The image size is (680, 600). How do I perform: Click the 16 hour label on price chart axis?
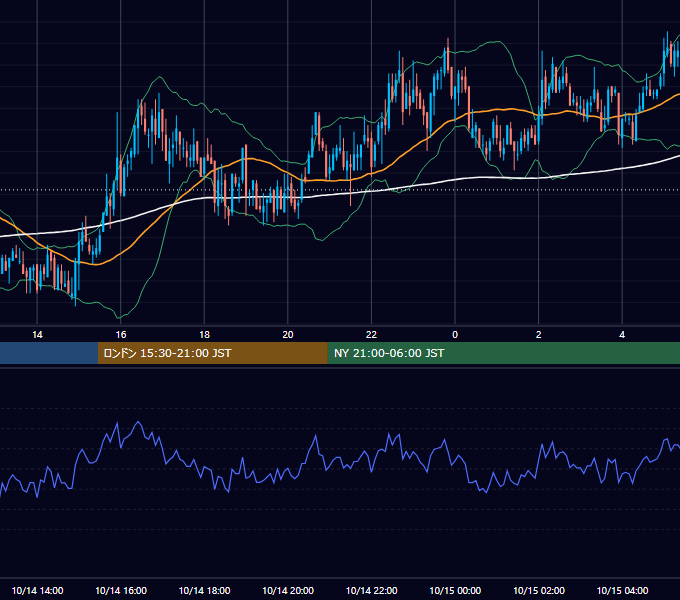click(x=121, y=335)
